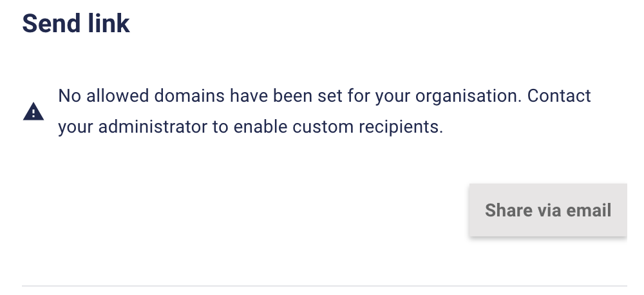644x295 pixels.
Task: Click the word 'your' before administrator
Action: (75, 128)
